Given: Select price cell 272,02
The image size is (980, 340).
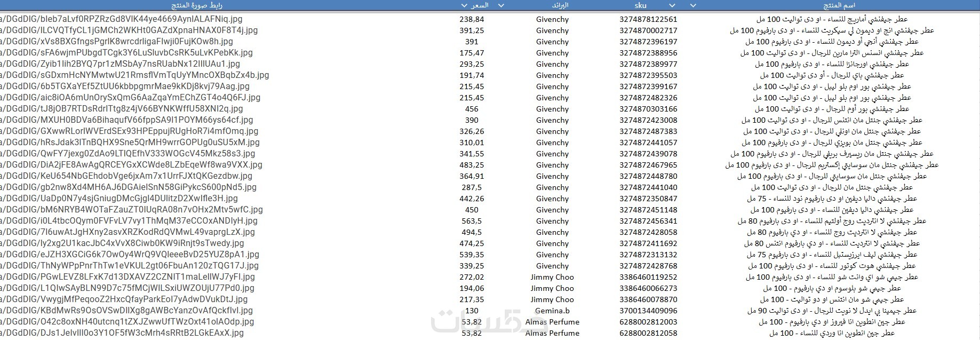Looking at the screenshot, I should pyautogui.click(x=472, y=277).
